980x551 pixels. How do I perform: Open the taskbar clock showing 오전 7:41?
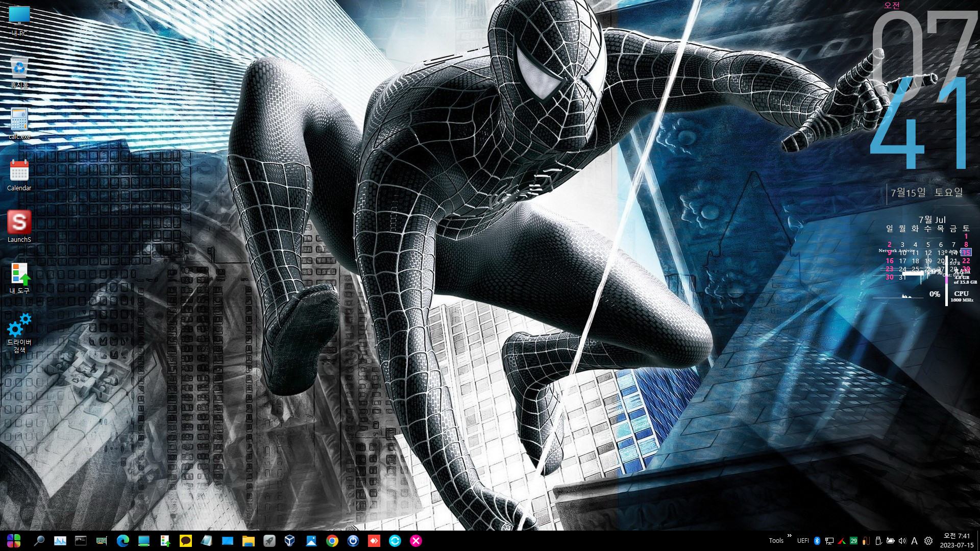957,541
